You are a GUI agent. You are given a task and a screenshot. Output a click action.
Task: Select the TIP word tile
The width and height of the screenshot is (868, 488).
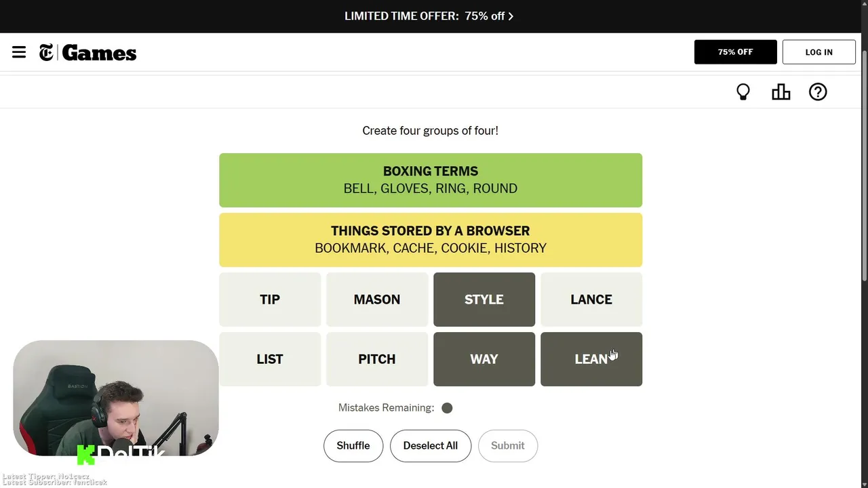coord(270,300)
